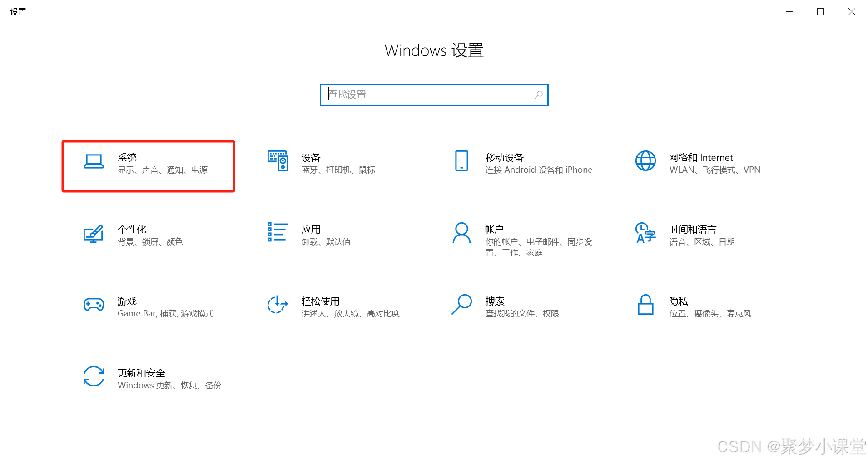Click the 讲述人、放大镜、高对比度 description
Image resolution: width=868 pixels, height=461 pixels.
coord(351,314)
